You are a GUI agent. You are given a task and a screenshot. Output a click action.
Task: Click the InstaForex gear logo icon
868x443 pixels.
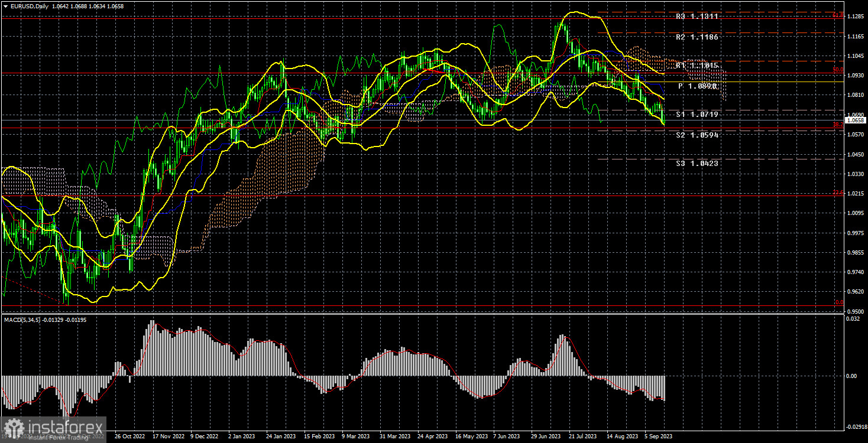(x=13, y=427)
